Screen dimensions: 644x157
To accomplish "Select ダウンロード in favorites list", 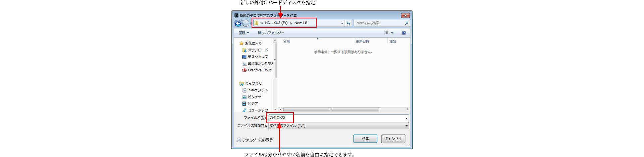I will tap(258, 50).
